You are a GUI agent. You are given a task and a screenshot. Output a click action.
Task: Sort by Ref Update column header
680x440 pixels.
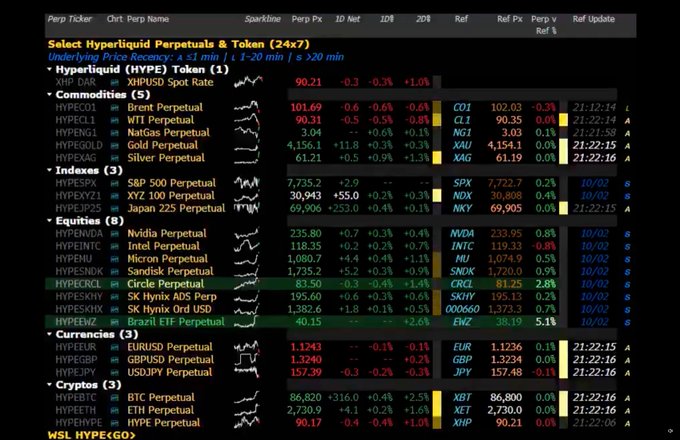[x=593, y=19]
